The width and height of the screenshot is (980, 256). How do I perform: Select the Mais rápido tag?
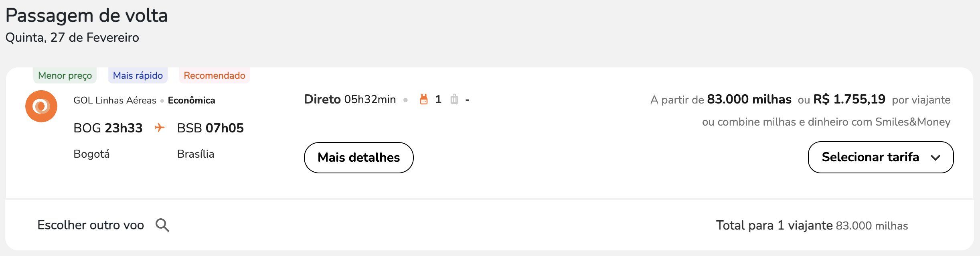pos(138,75)
